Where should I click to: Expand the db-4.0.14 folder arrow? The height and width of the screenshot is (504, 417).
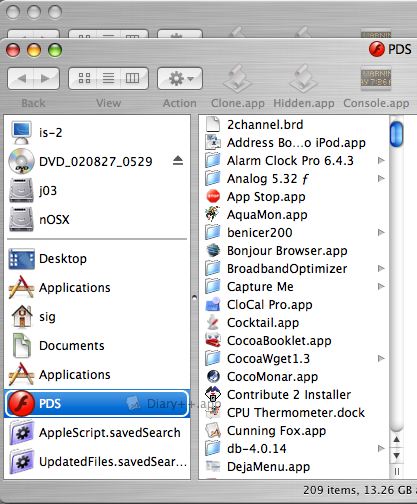(381, 449)
